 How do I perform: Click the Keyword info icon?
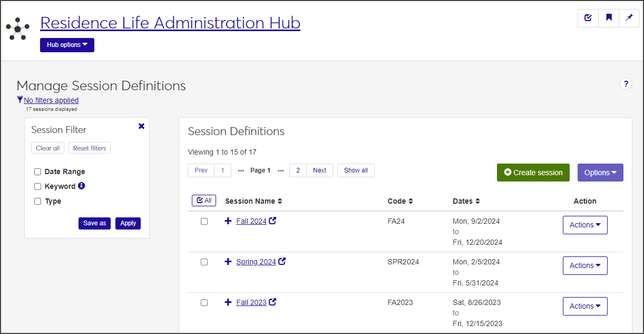pyautogui.click(x=81, y=186)
